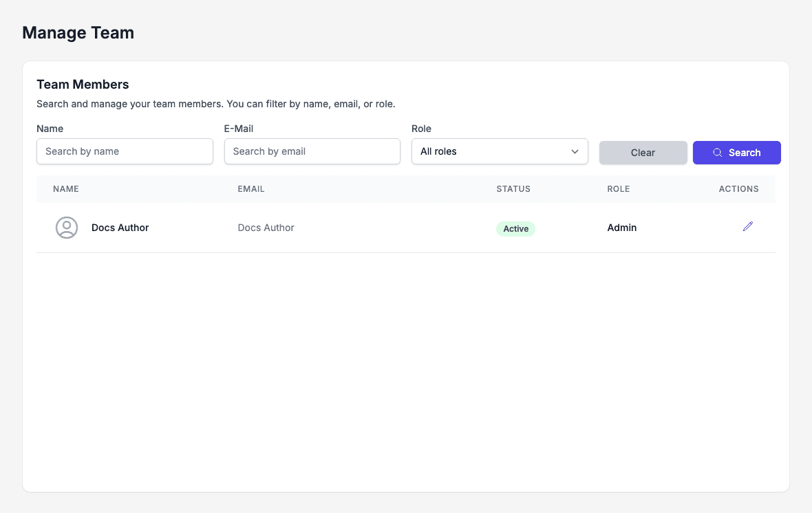The image size is (812, 513).
Task: Click the STATUS column header
Action: pyautogui.click(x=513, y=189)
